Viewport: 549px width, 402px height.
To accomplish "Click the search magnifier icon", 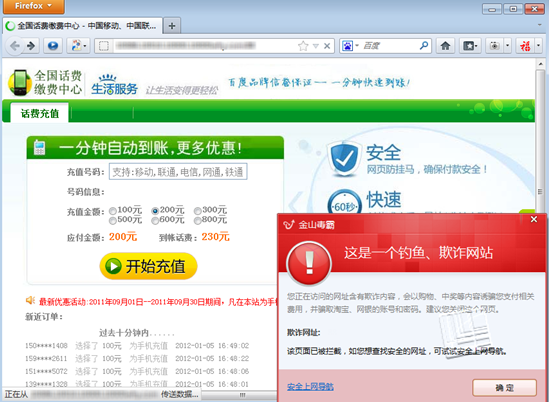I will coord(424,46).
